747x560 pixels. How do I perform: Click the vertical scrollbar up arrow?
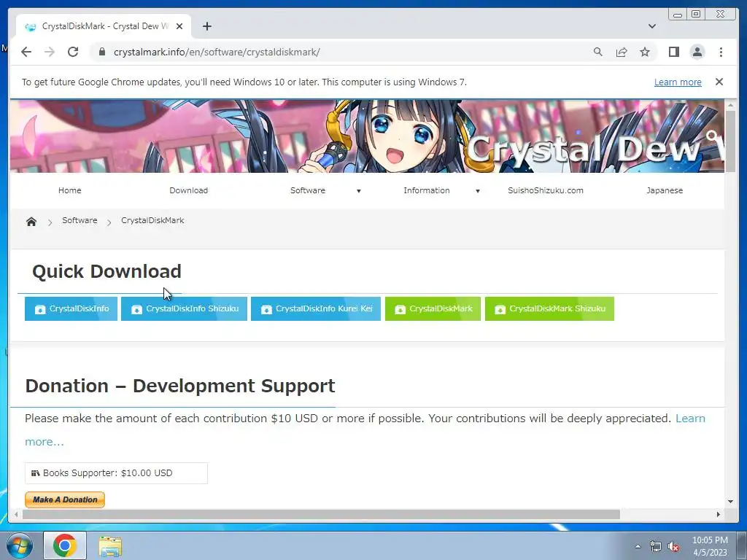tap(730, 105)
